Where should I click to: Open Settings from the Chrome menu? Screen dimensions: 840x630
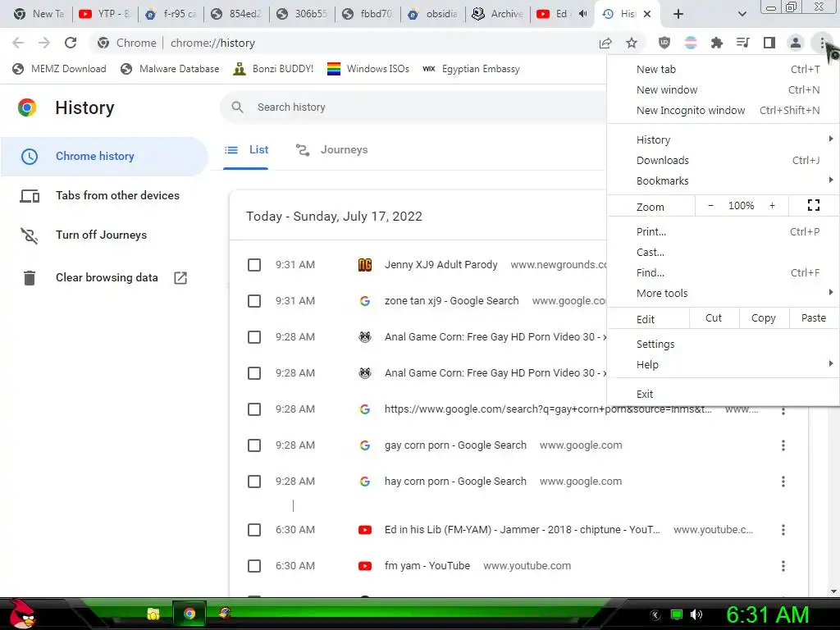point(724,344)
